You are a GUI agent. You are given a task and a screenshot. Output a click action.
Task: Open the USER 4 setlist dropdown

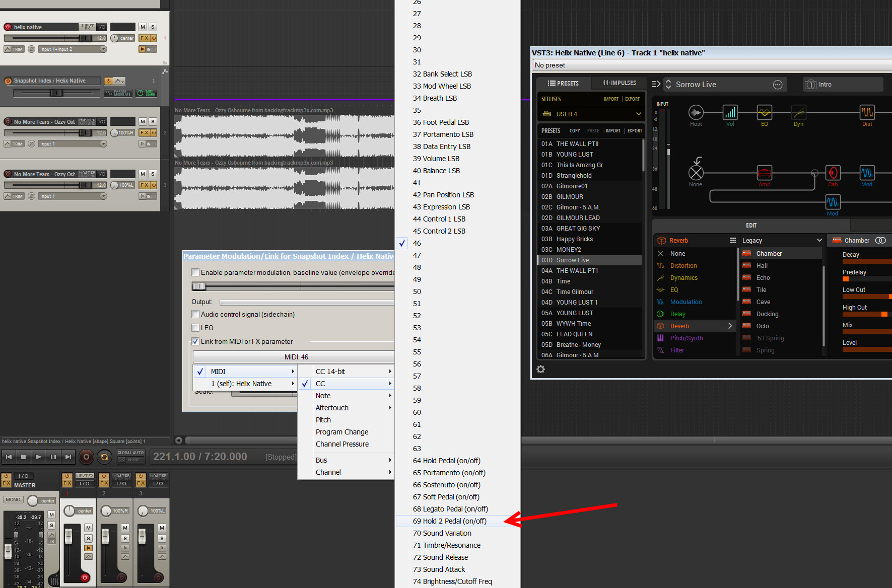(591, 114)
